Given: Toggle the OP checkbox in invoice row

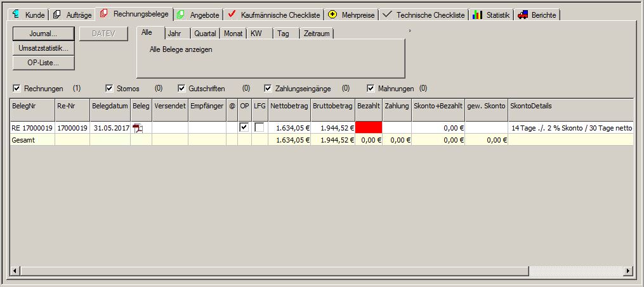Looking at the screenshot, I should click(x=244, y=127).
